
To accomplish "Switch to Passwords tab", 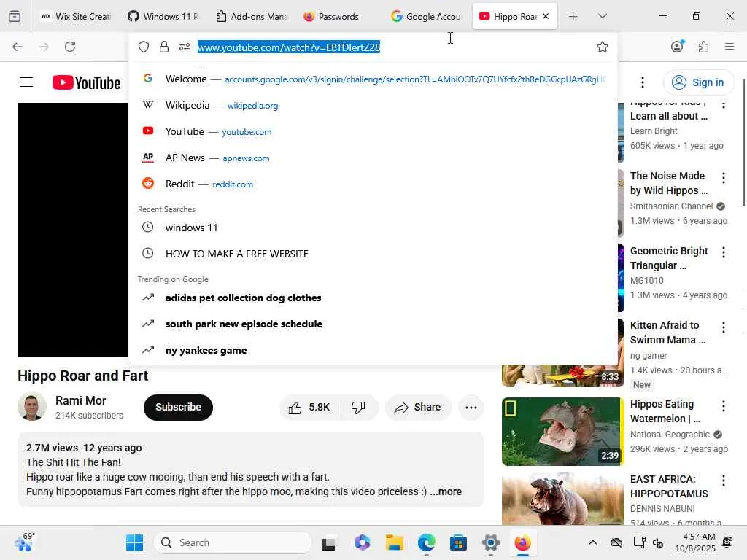I will (338, 16).
